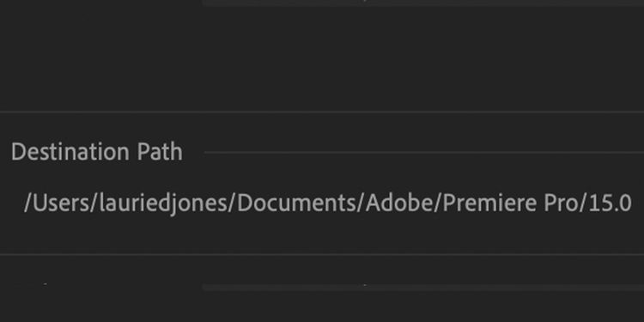This screenshot has height=322, width=644.
Task: Click the separator line below the path text
Action: 322,255
